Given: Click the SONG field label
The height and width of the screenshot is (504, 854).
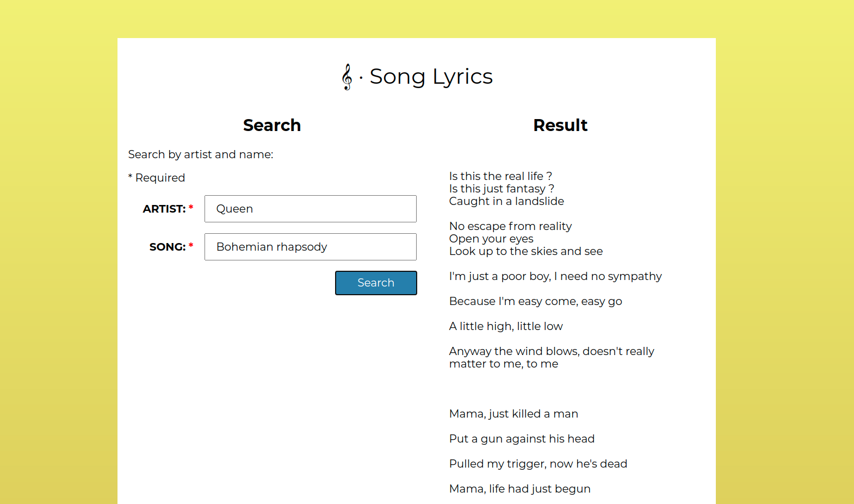Looking at the screenshot, I should [x=168, y=247].
